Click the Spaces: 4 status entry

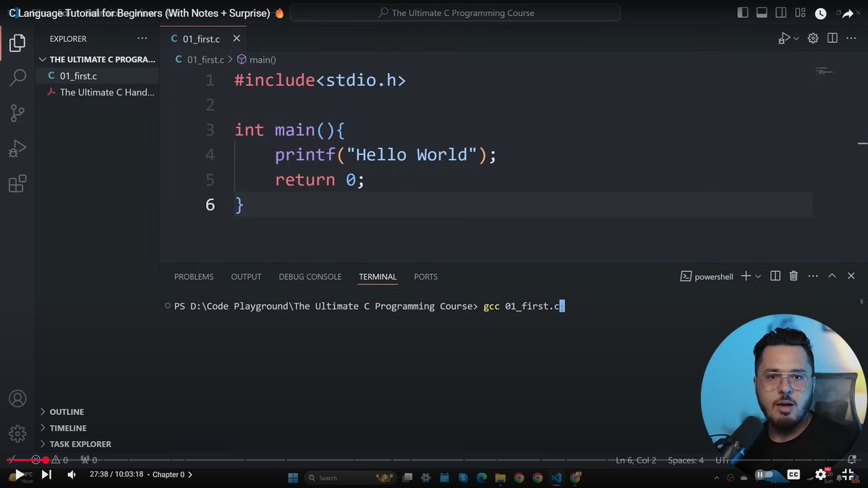coord(686,460)
